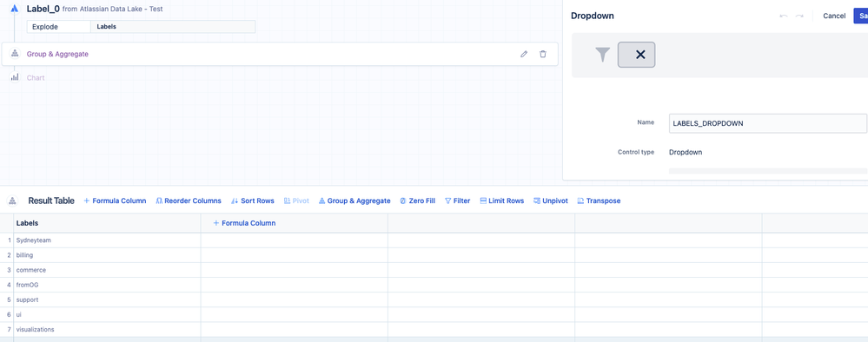Select the support cell

[x=107, y=300]
